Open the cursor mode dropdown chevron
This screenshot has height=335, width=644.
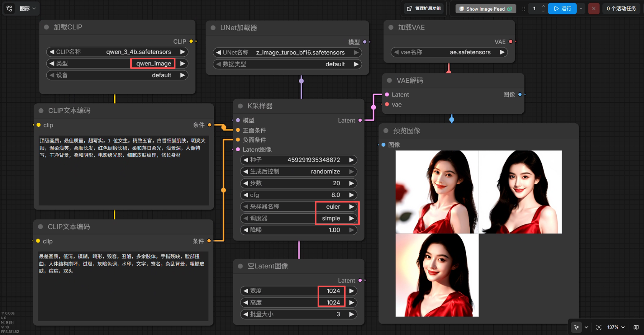[x=586, y=327]
